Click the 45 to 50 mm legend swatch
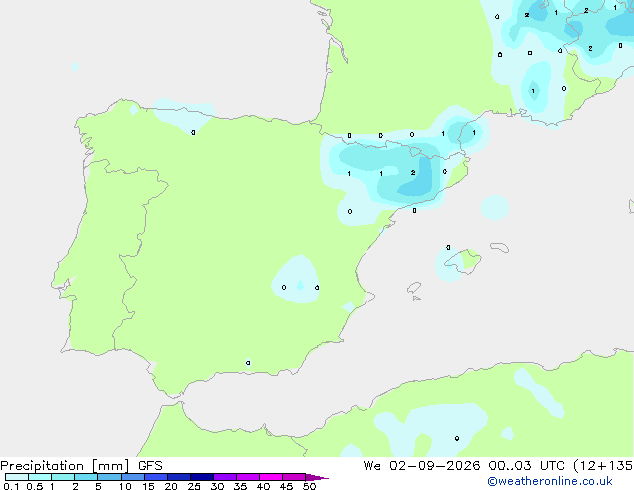Image resolution: width=634 pixels, height=490 pixels. point(294,477)
